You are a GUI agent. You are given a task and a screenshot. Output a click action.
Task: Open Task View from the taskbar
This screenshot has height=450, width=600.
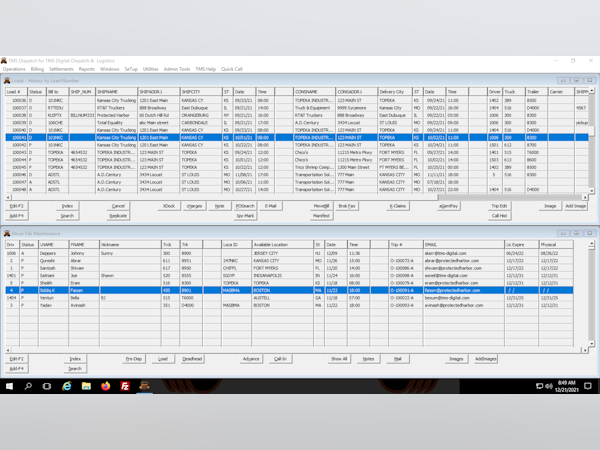click(47, 386)
